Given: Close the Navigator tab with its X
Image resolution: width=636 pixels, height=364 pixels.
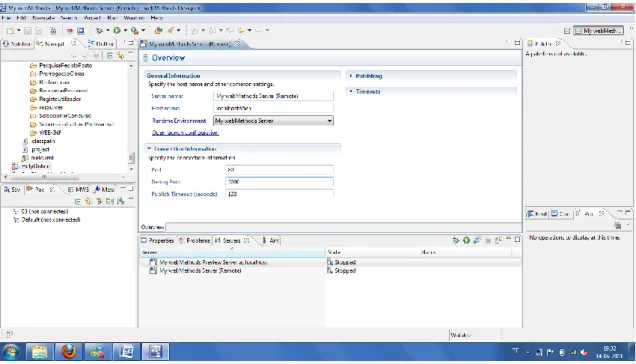Looking at the screenshot, I should click(73, 43).
